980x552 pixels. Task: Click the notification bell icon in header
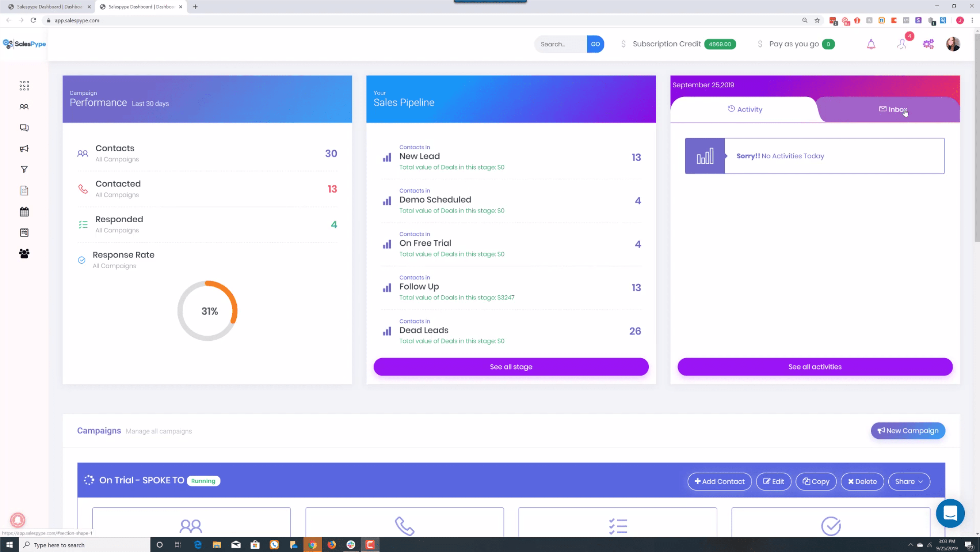point(871,45)
